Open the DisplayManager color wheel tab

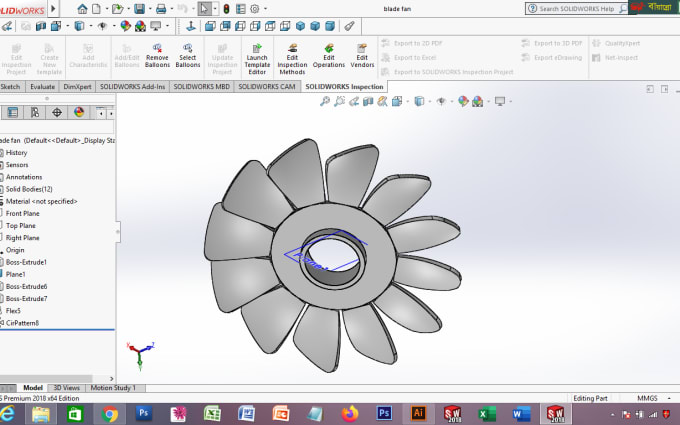tap(79, 113)
